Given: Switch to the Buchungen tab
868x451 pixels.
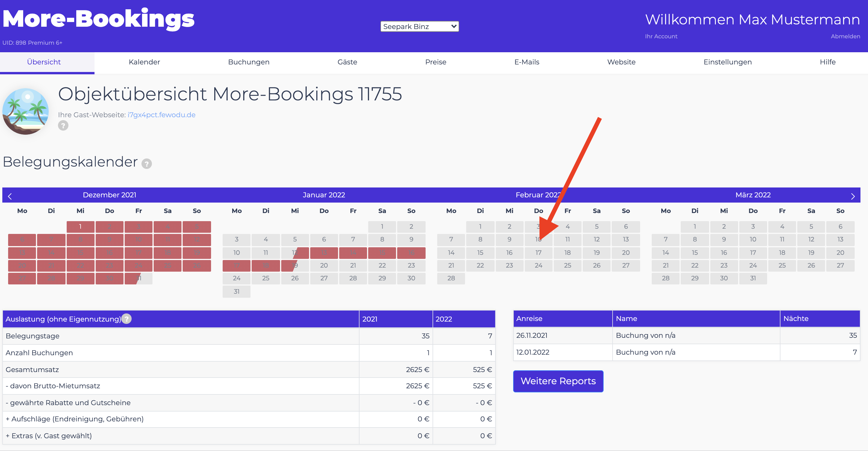Looking at the screenshot, I should (x=249, y=62).
